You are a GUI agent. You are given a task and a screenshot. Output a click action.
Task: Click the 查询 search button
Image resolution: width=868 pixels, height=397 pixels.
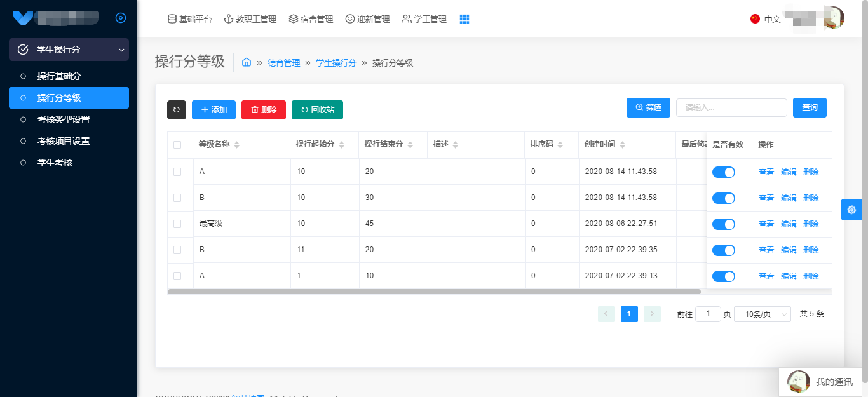pos(810,107)
